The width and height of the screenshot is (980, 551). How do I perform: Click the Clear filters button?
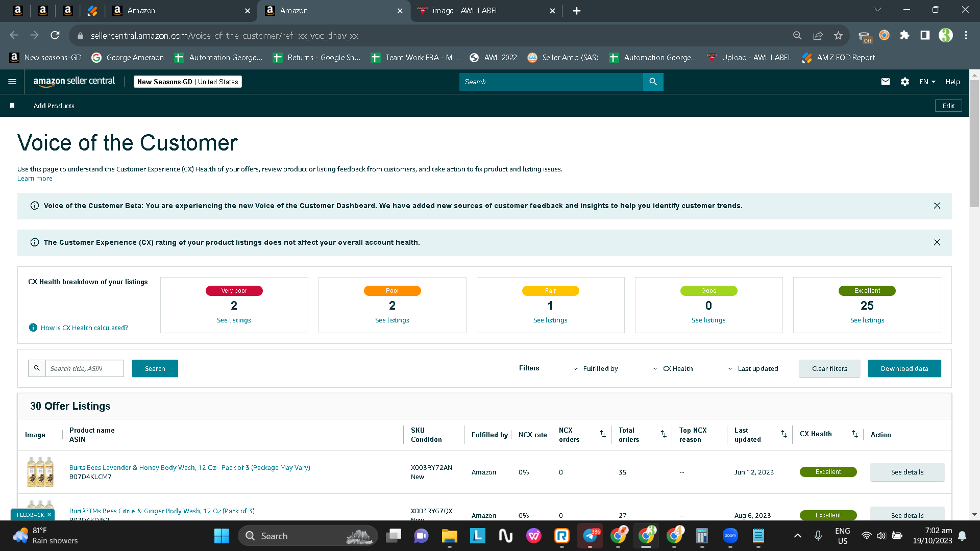point(829,368)
